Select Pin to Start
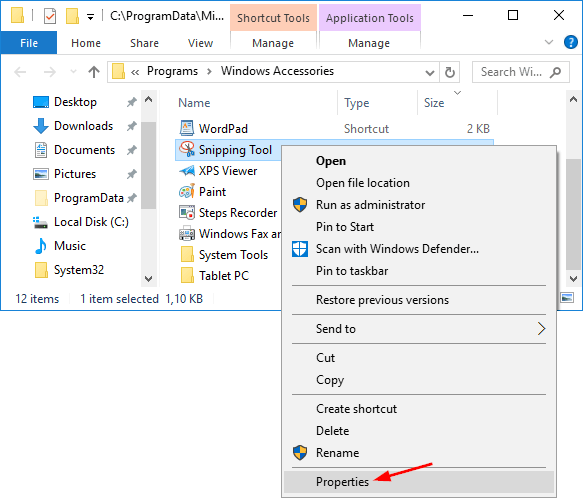 click(419, 226)
